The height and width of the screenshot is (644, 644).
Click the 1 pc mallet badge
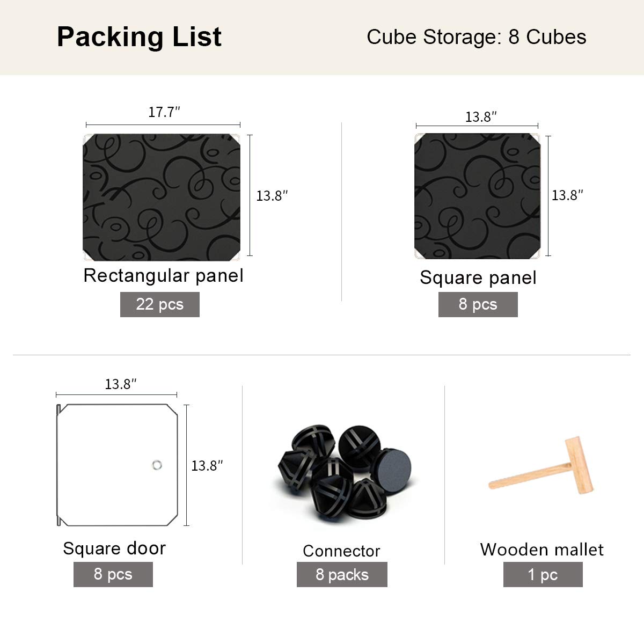click(x=543, y=575)
